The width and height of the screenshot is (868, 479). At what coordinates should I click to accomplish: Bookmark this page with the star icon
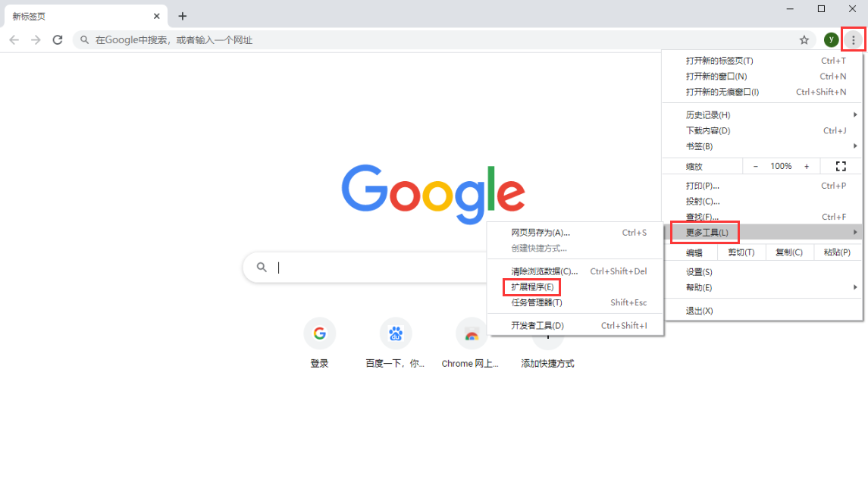(x=804, y=40)
